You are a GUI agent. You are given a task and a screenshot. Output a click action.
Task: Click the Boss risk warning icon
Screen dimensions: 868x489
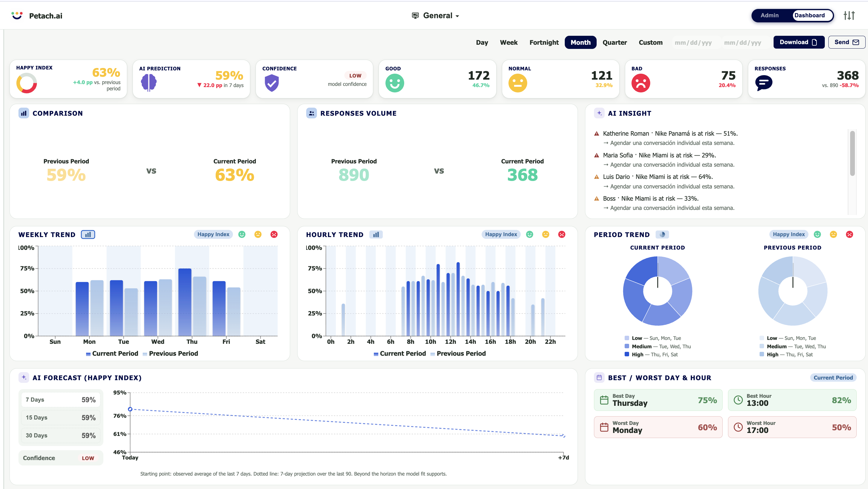596,199
